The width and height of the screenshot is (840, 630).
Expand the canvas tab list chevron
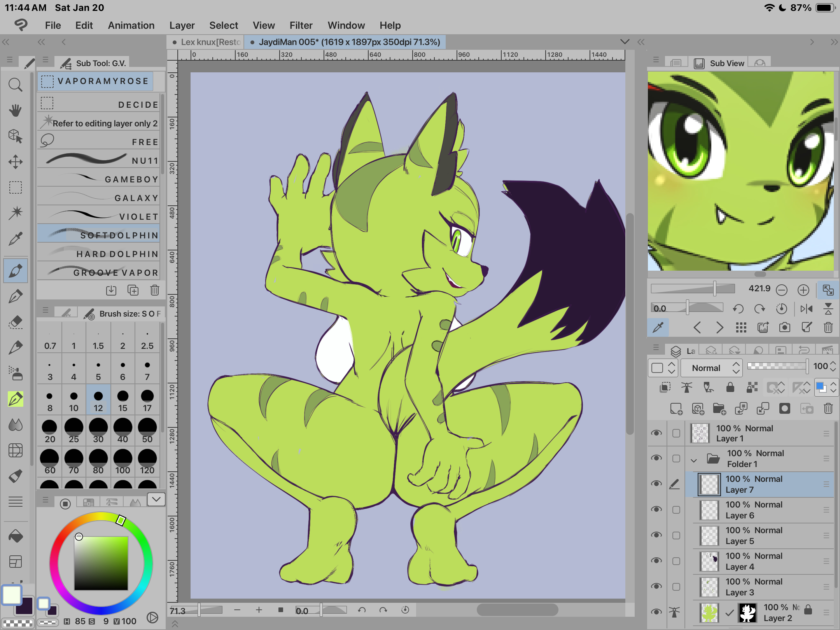tap(625, 42)
